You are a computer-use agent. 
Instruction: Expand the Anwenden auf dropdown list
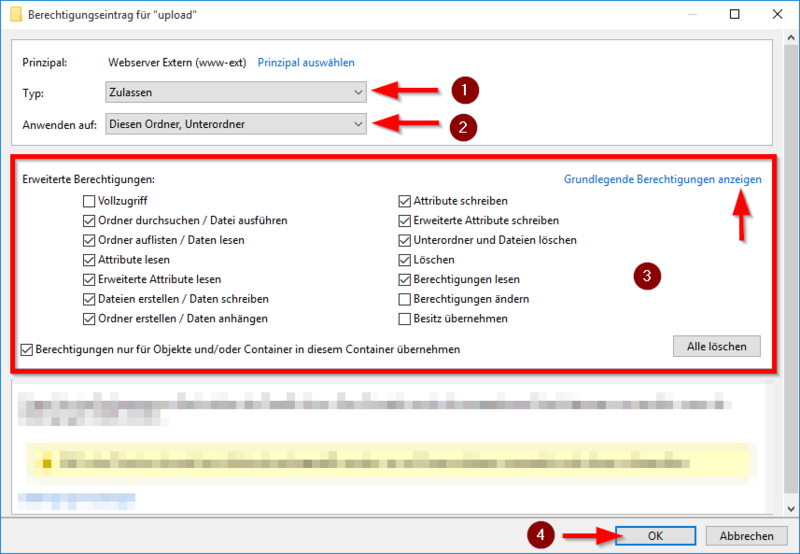(x=236, y=124)
